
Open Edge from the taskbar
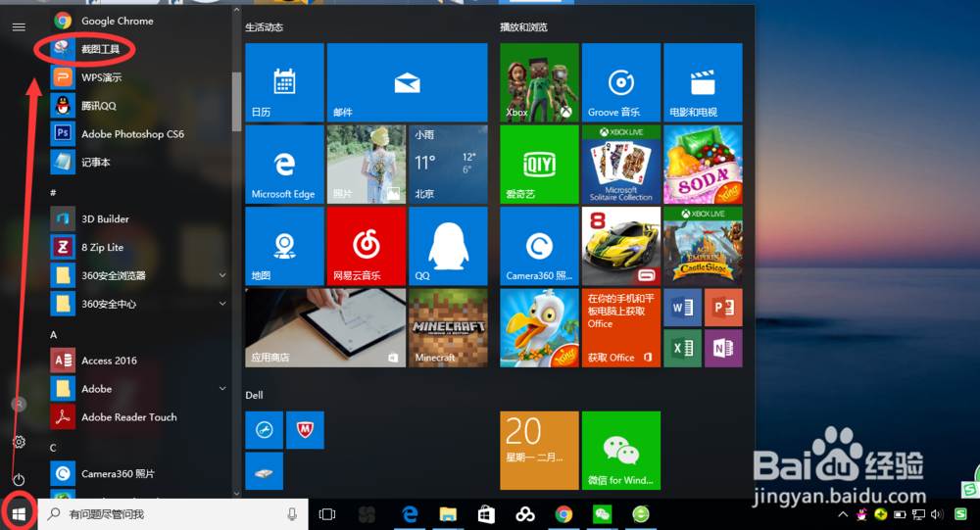(410, 514)
